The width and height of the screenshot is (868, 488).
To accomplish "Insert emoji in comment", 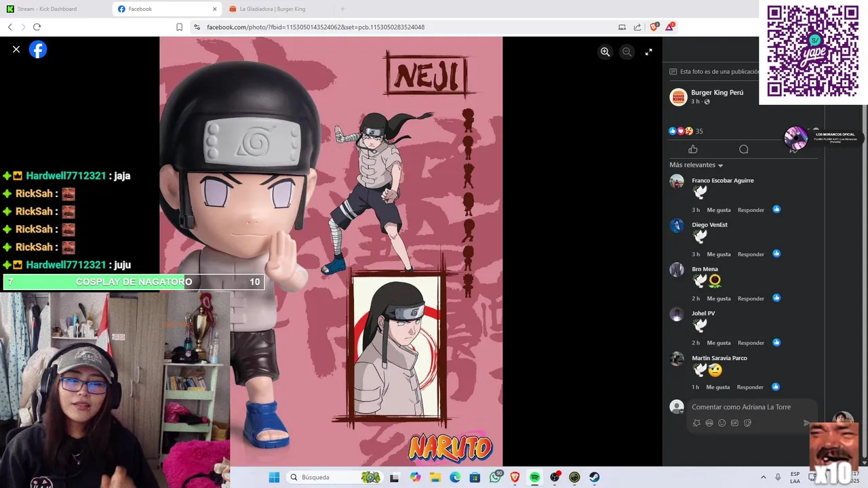I will pyautogui.click(x=722, y=423).
